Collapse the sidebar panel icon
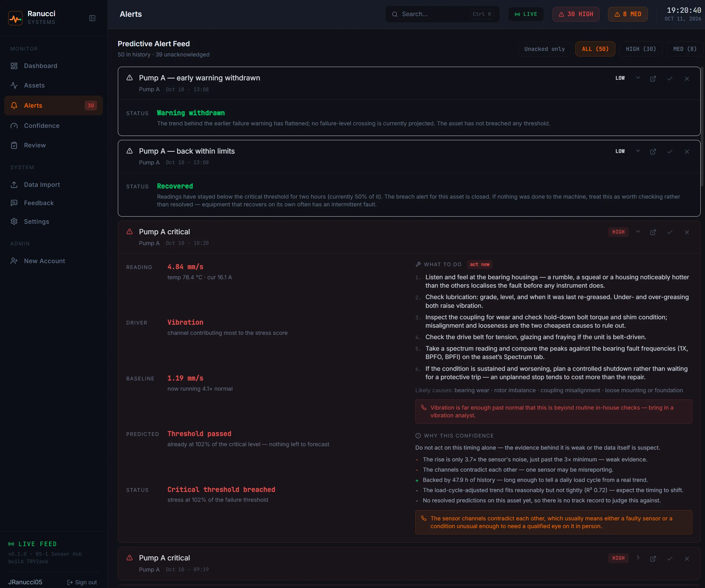Screen dimensions: 705x588 (x=92, y=18)
